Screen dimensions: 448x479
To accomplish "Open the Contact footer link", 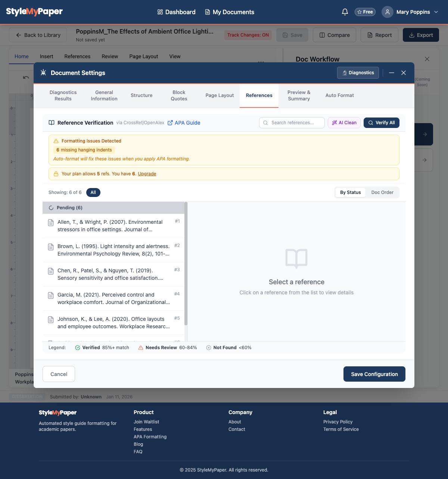I will tap(237, 429).
